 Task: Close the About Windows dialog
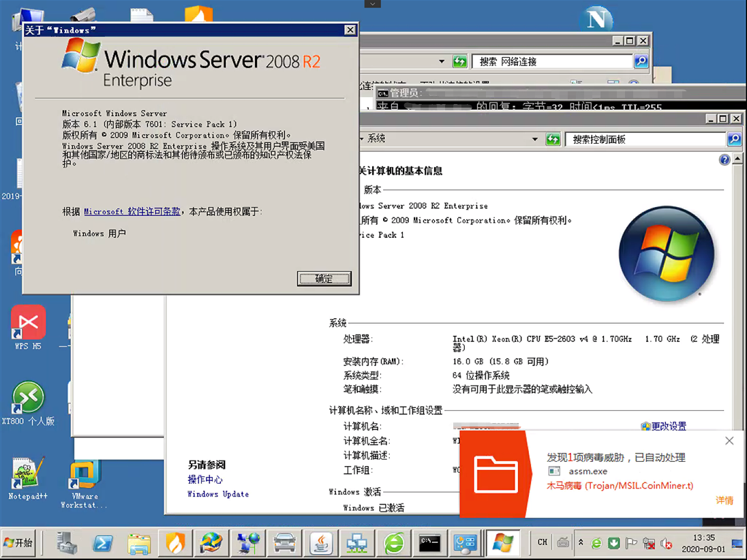pyautogui.click(x=350, y=30)
